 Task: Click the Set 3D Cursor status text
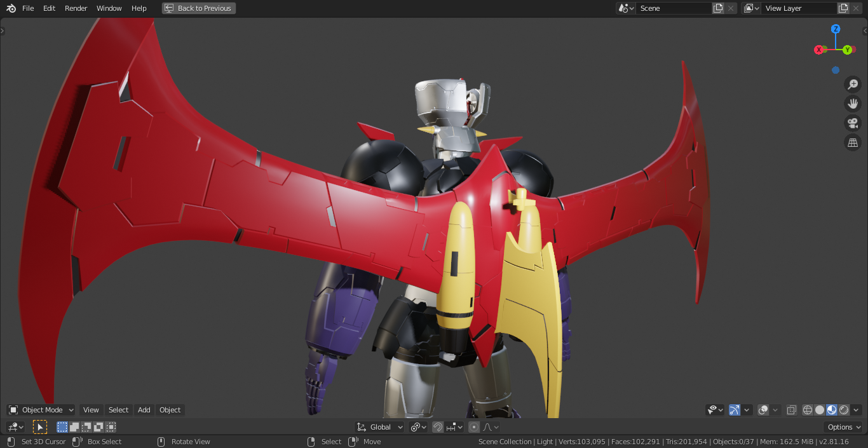(x=43, y=442)
